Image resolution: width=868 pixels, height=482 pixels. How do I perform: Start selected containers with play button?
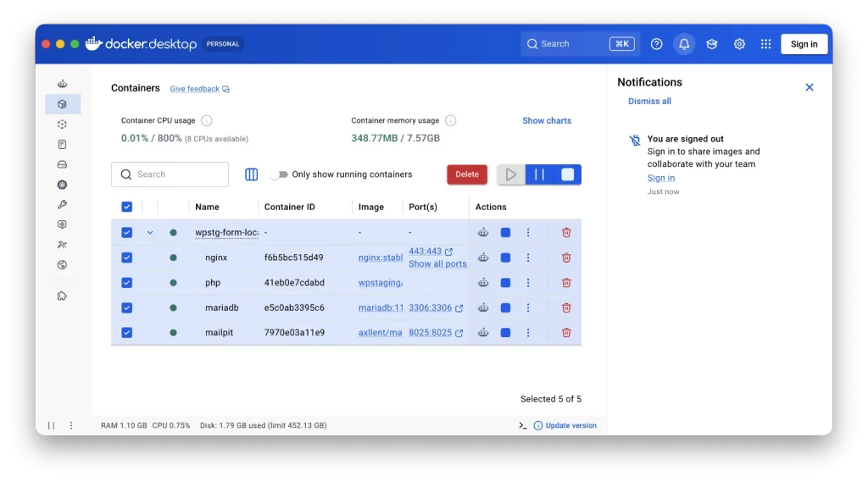(x=511, y=175)
